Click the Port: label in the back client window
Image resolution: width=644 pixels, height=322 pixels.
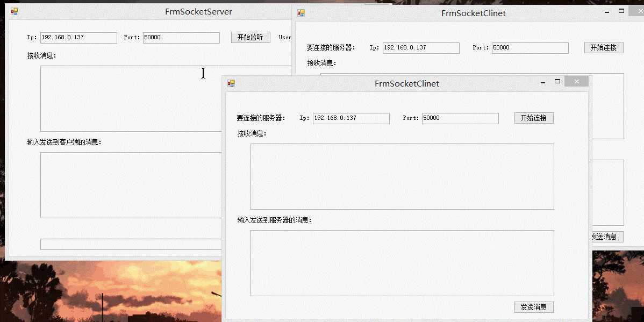(481, 48)
